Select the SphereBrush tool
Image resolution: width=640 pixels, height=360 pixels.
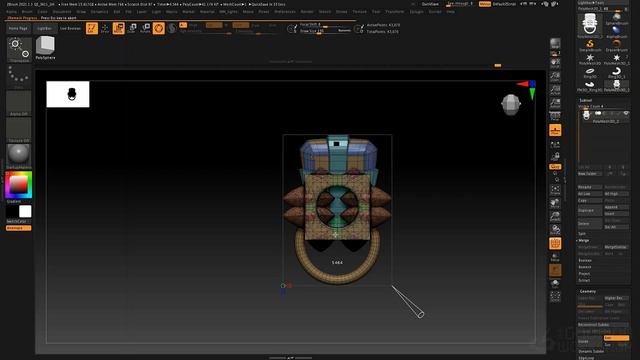pos(616,19)
